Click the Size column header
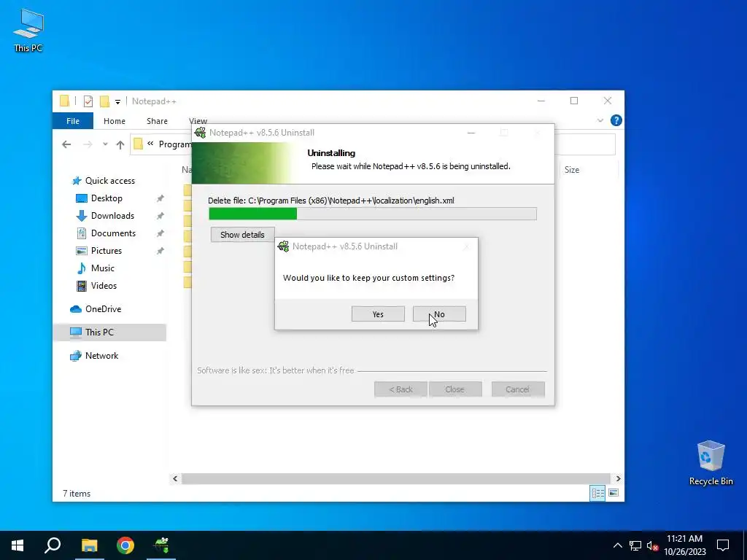 point(572,169)
